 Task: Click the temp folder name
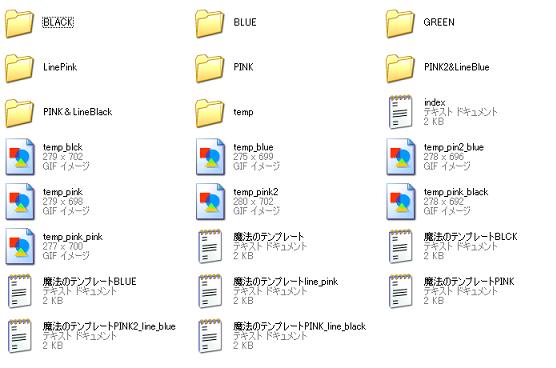click(x=243, y=112)
